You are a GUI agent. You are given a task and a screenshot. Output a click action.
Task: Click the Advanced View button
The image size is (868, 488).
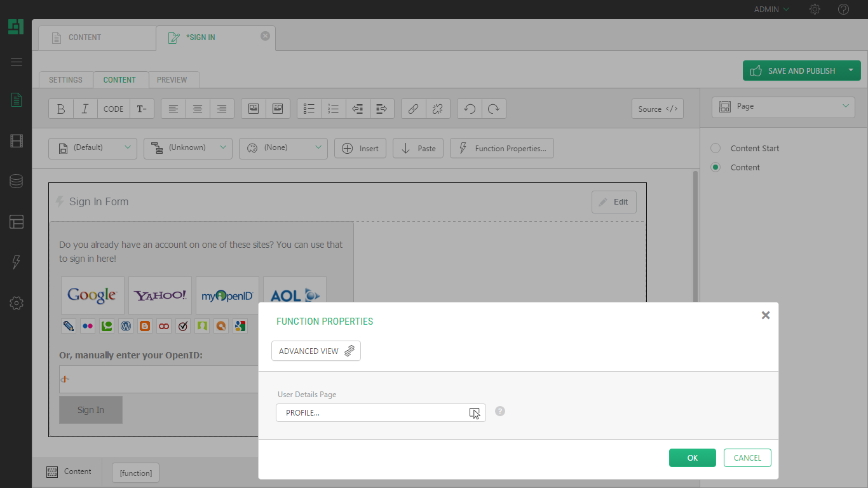316,351
